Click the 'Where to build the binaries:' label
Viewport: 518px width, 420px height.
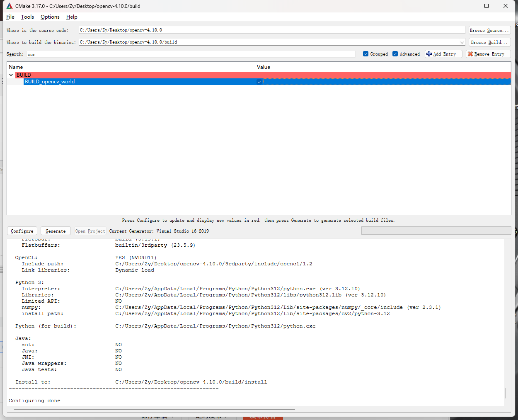coord(41,42)
